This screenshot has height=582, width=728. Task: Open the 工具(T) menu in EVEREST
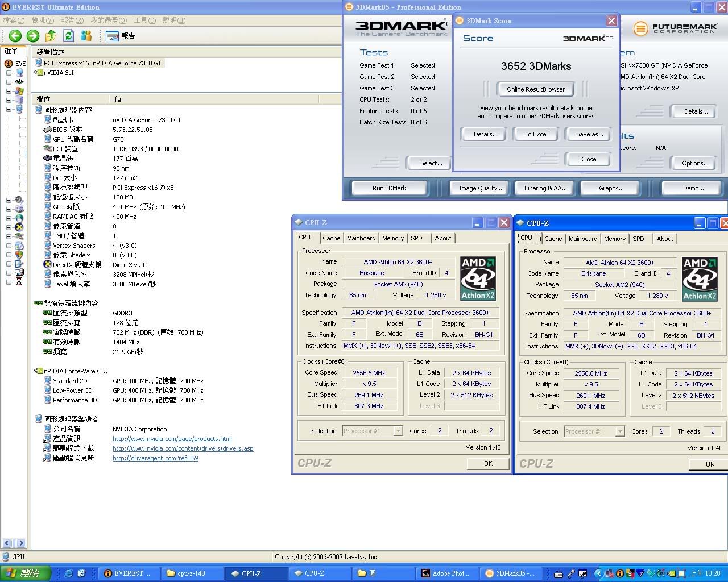tap(144, 20)
